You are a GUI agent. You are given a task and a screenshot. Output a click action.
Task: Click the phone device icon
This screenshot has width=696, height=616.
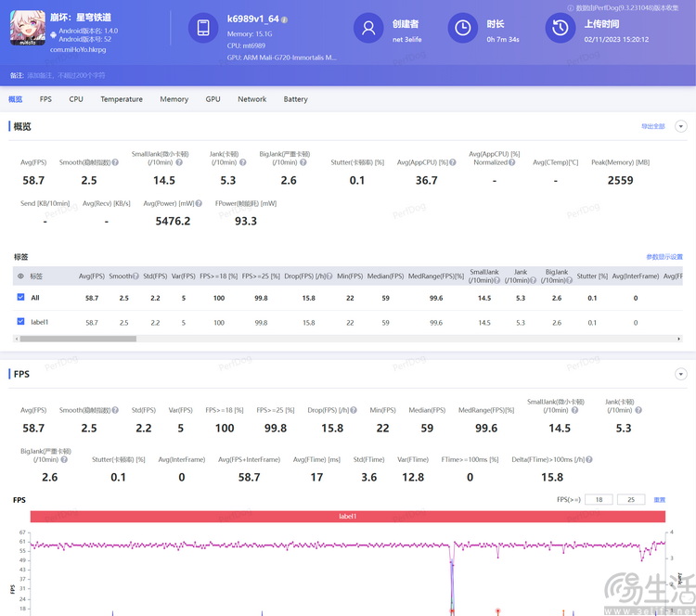click(x=203, y=28)
